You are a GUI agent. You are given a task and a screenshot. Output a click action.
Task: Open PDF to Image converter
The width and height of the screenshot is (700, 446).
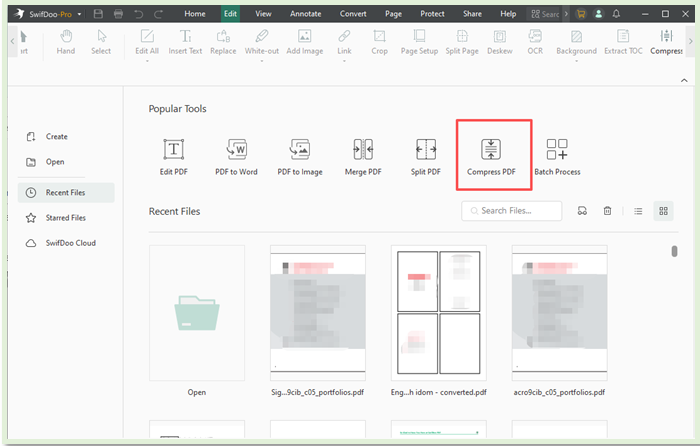(300, 157)
